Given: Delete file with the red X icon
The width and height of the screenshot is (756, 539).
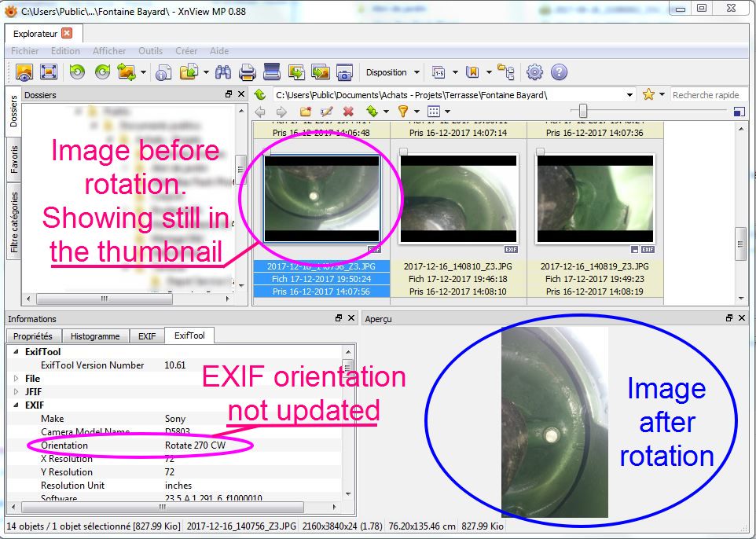Looking at the screenshot, I should (x=348, y=112).
